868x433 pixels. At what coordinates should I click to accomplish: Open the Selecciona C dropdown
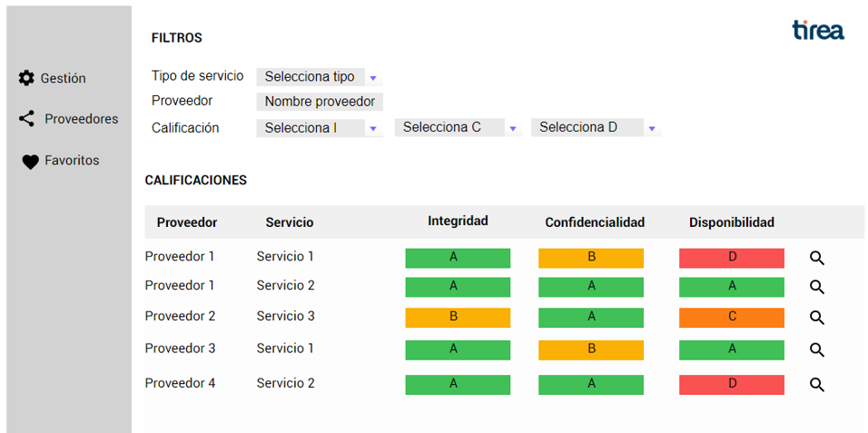[x=512, y=129]
